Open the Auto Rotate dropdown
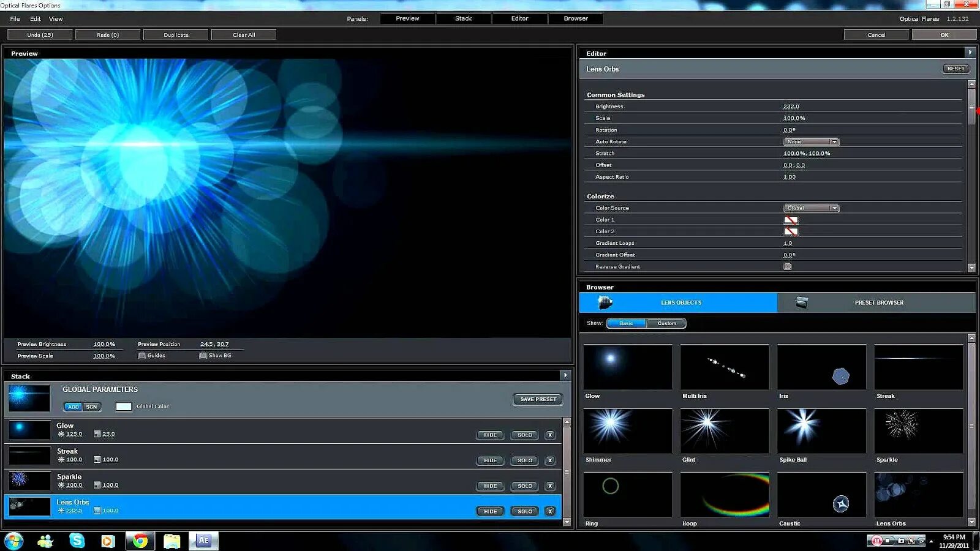Screen dimensions: 980x551 click(811, 141)
